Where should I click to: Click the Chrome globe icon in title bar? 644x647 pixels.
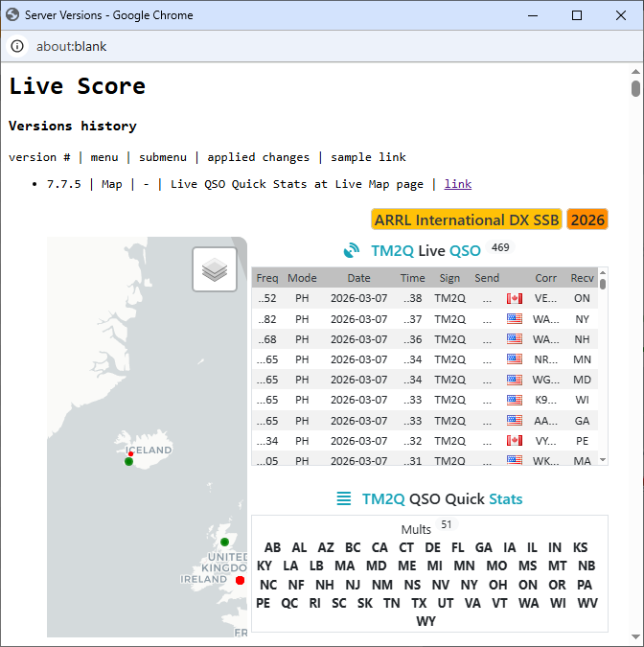[x=12, y=14]
